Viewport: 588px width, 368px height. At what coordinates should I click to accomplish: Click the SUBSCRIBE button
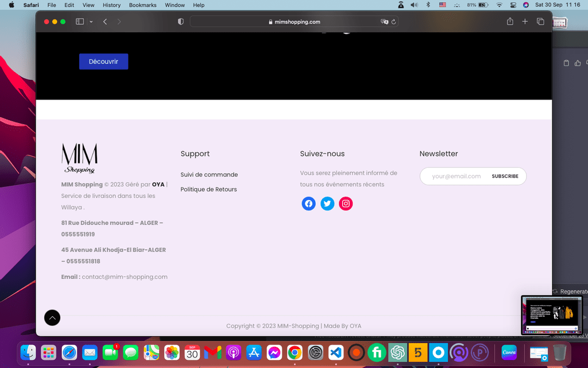(x=505, y=176)
